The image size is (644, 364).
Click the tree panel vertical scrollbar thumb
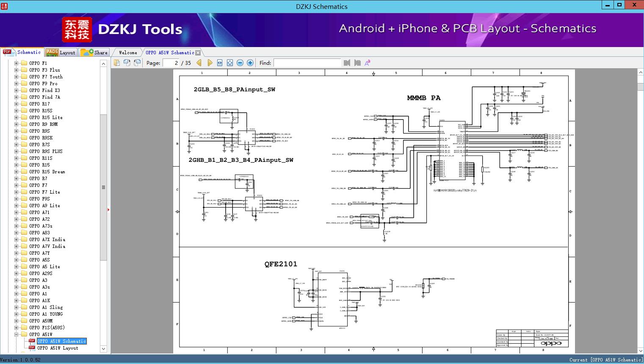(103, 187)
